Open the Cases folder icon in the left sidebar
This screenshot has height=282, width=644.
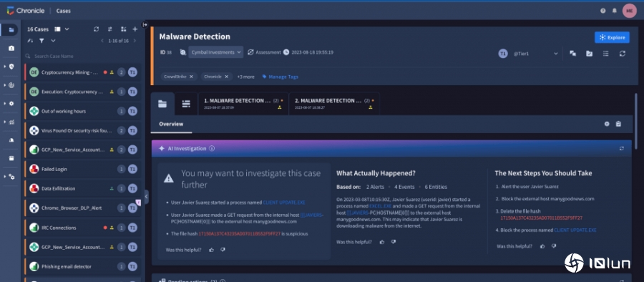(11, 29)
